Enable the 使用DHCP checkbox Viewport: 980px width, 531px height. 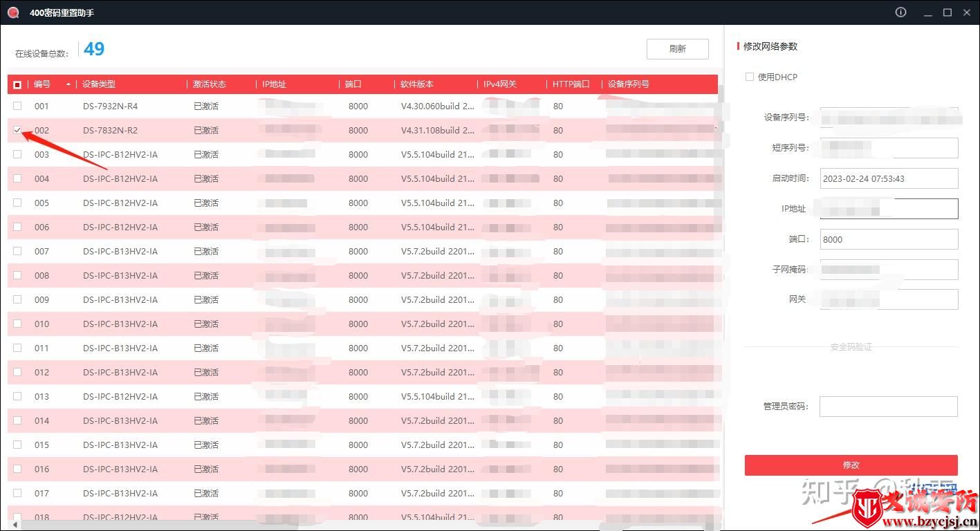pos(749,77)
